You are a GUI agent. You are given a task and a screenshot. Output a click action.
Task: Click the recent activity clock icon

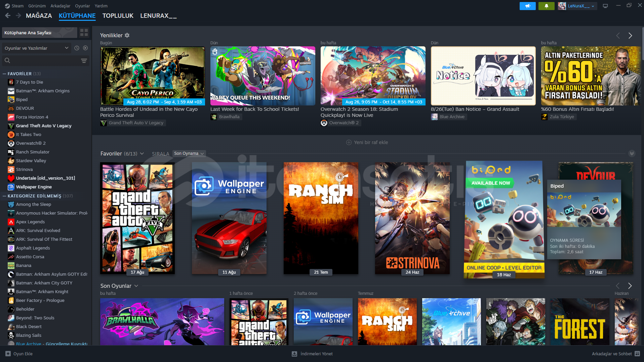pos(77,48)
